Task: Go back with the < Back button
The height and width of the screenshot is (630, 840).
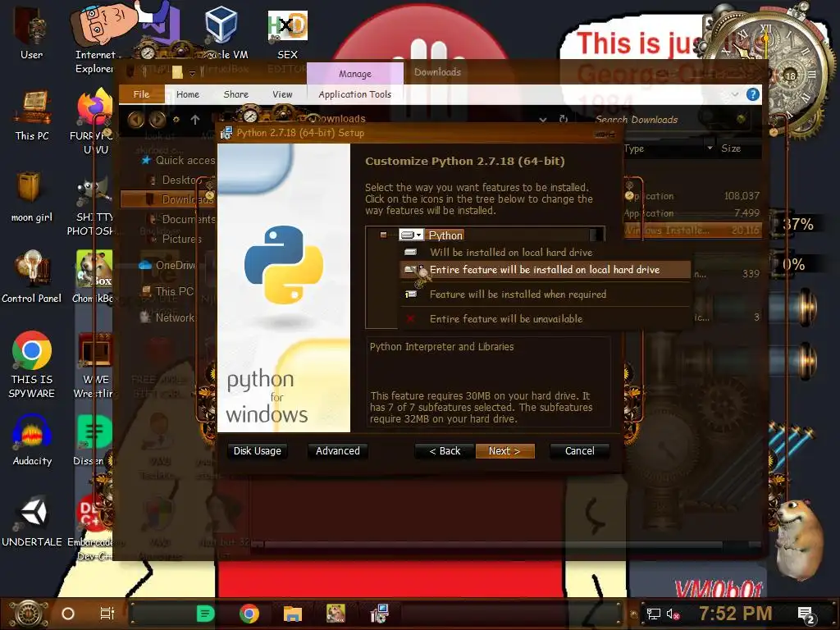Action: point(445,451)
